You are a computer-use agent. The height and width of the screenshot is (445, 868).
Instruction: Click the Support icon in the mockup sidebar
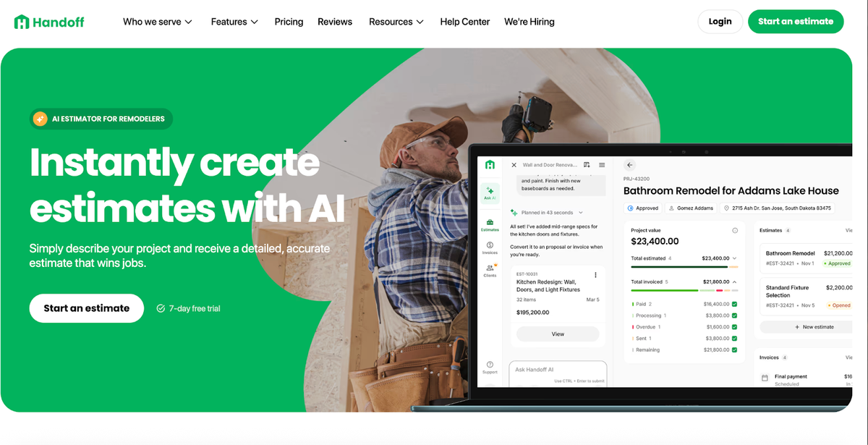490,368
